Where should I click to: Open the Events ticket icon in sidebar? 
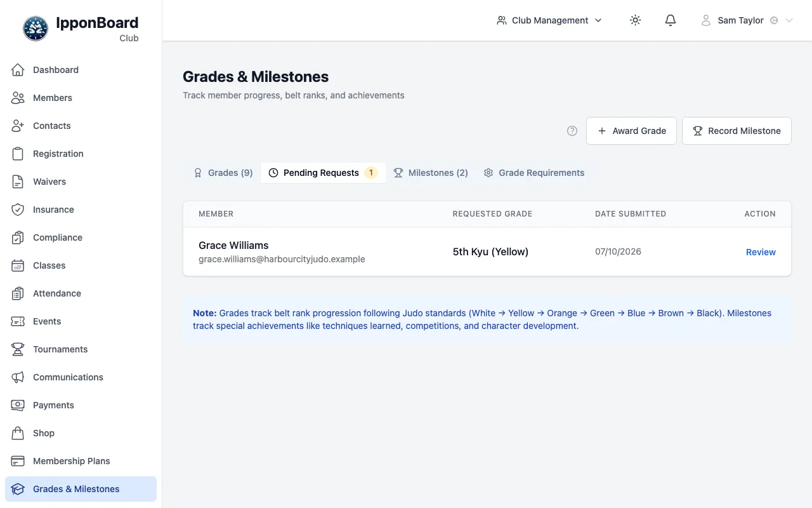tap(18, 321)
